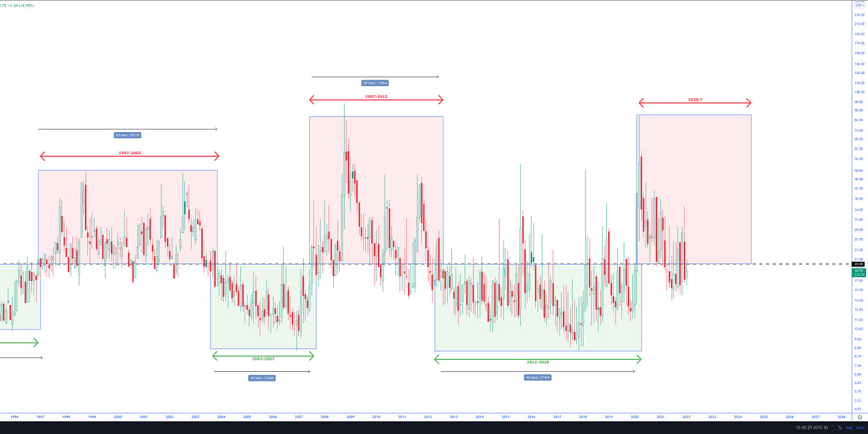Open the chart settings icon near the time axis
Image resolution: width=868 pixels, height=434 pixels.
(x=859, y=417)
